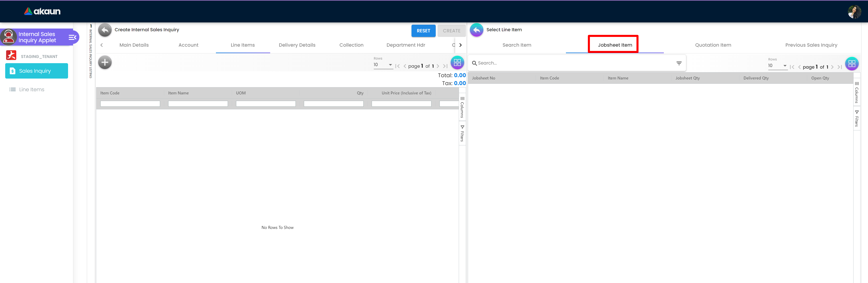The image size is (868, 283).
Task: Open the Delivery Details tab
Action: click(x=297, y=45)
